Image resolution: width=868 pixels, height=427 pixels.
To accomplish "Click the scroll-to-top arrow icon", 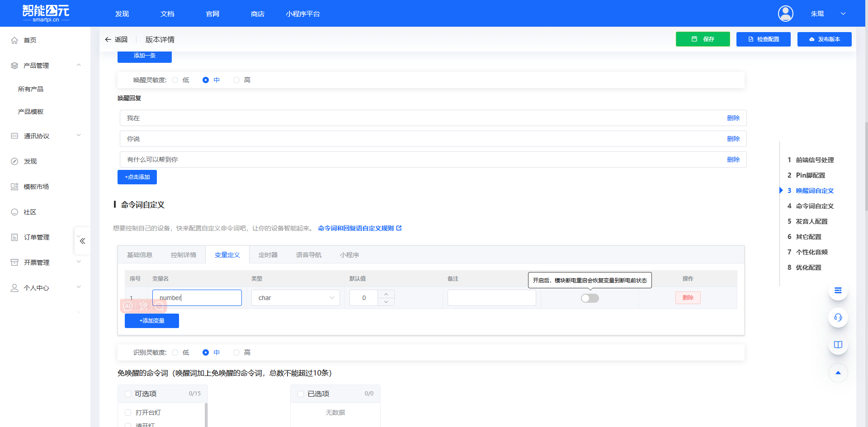I will coord(838,373).
